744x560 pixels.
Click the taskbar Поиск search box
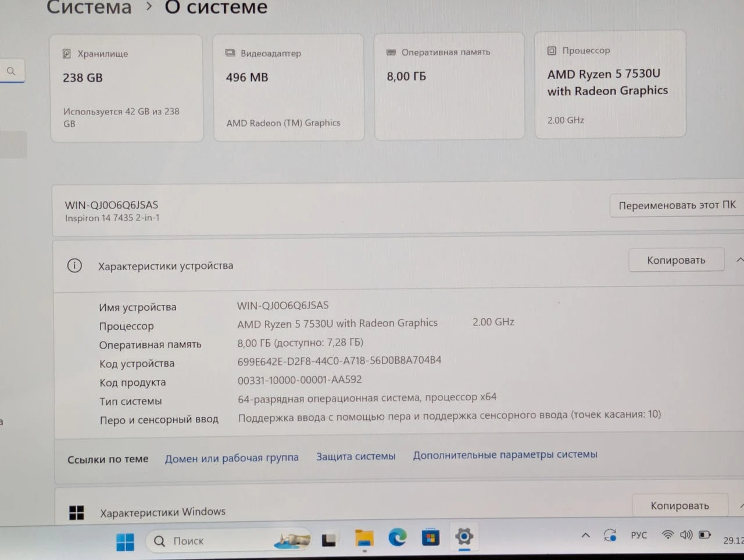(x=228, y=541)
